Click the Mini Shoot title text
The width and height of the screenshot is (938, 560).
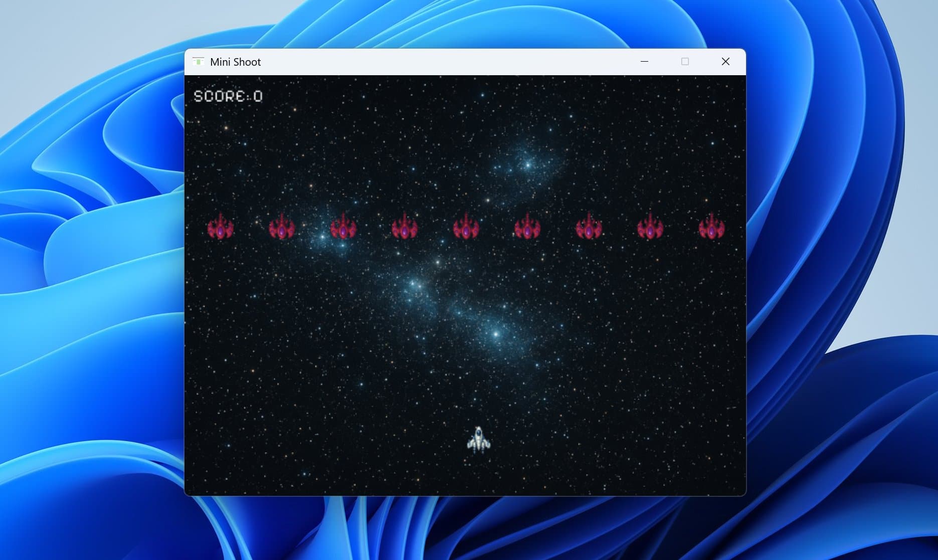[236, 62]
